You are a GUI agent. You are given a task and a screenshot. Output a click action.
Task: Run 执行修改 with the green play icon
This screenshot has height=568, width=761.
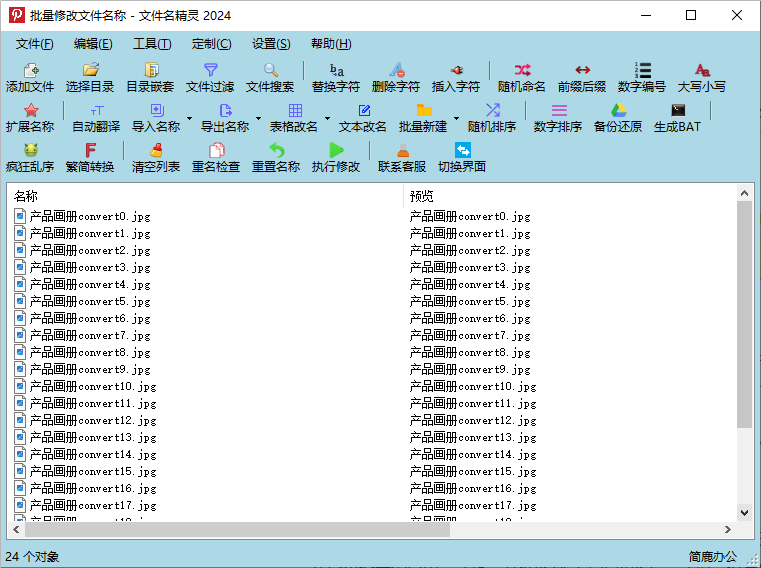pos(336,157)
